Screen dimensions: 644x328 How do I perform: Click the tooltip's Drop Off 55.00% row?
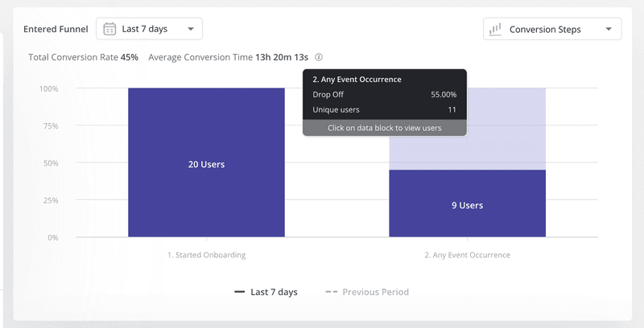click(384, 94)
